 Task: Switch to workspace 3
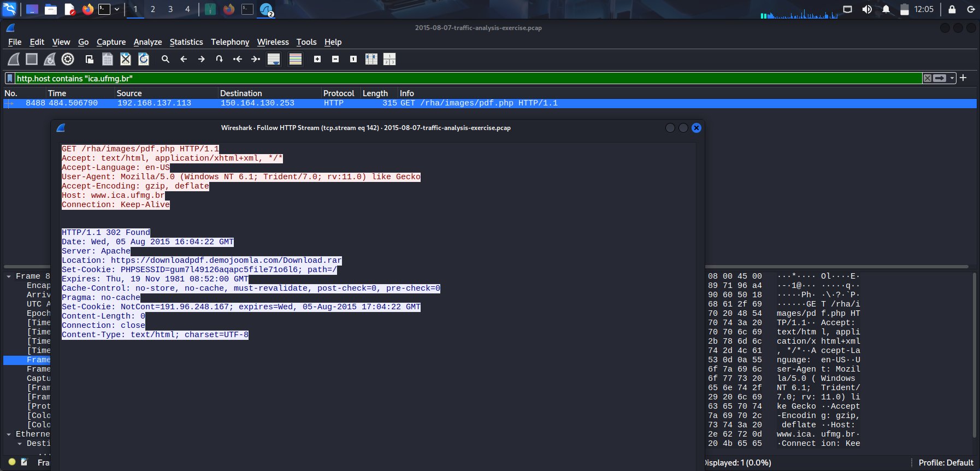[x=170, y=9]
